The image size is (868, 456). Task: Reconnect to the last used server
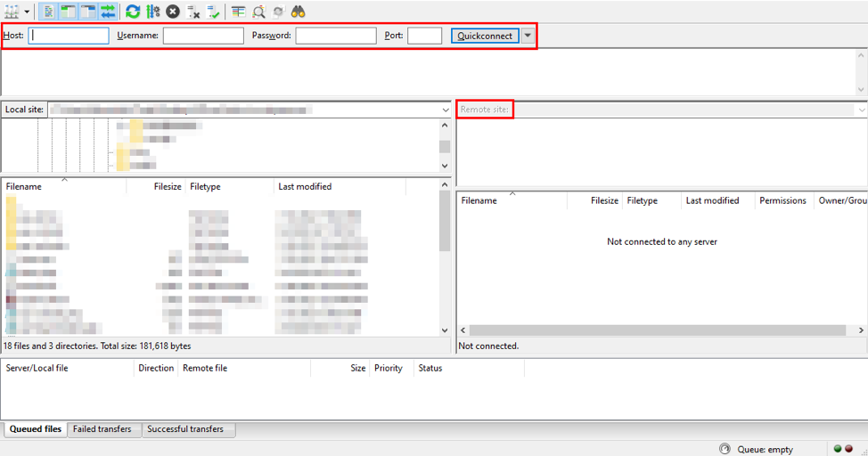pos(213,12)
